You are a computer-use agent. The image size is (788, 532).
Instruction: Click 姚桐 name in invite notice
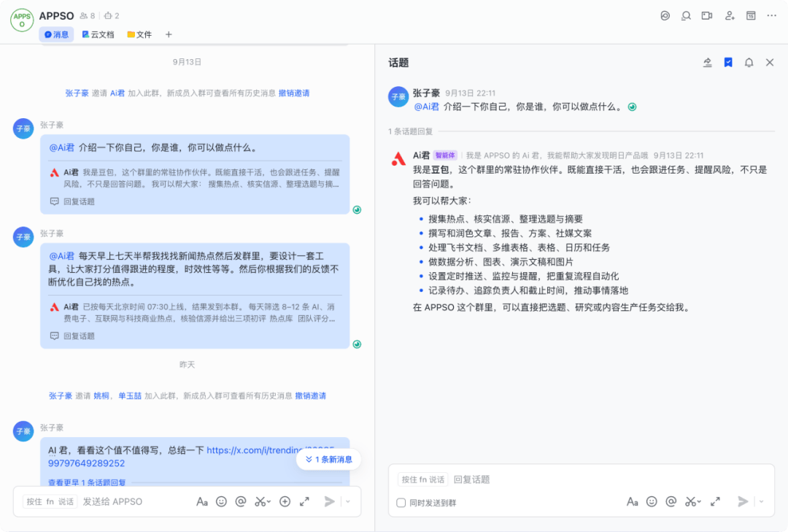(101, 396)
